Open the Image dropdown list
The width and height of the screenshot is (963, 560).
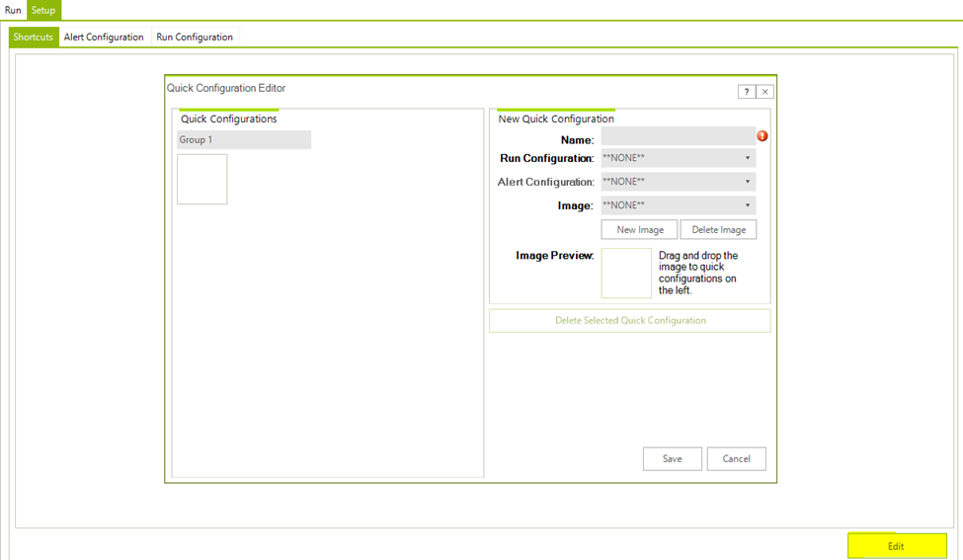pyautogui.click(x=678, y=205)
